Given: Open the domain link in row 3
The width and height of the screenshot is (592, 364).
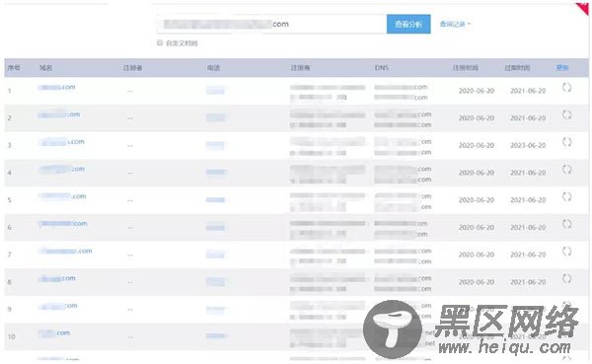Looking at the screenshot, I should pyautogui.click(x=62, y=142).
